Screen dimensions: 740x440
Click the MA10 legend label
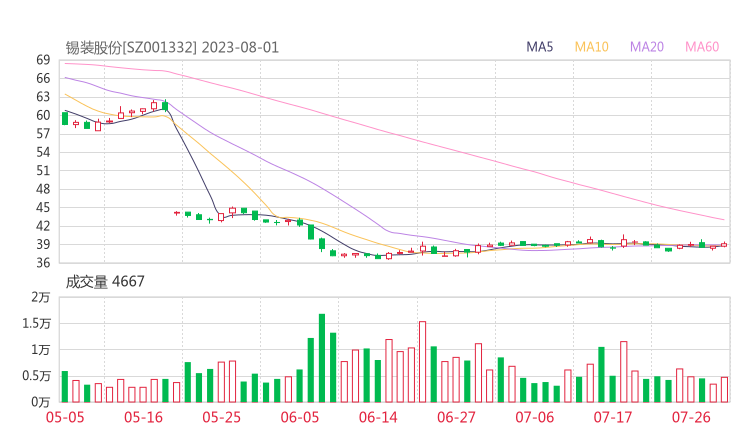click(x=591, y=47)
